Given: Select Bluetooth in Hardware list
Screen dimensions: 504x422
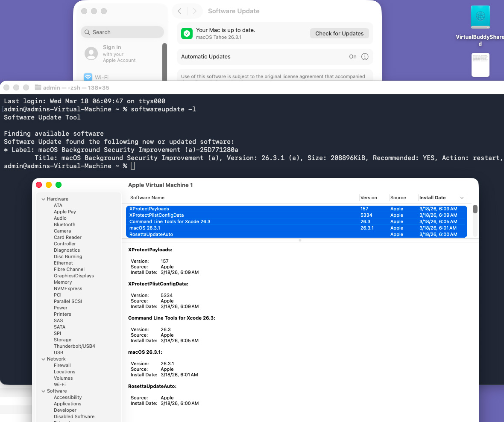Looking at the screenshot, I should pyautogui.click(x=64, y=225).
